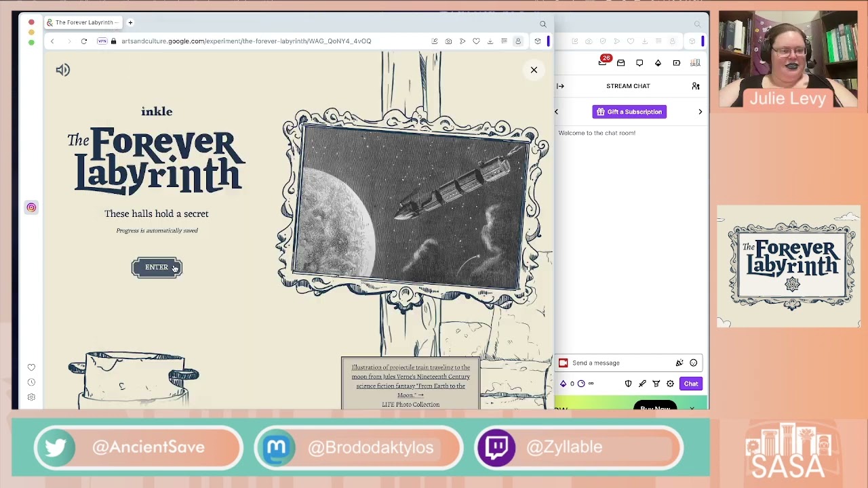Open the sidebar settings gear icon

(31, 397)
